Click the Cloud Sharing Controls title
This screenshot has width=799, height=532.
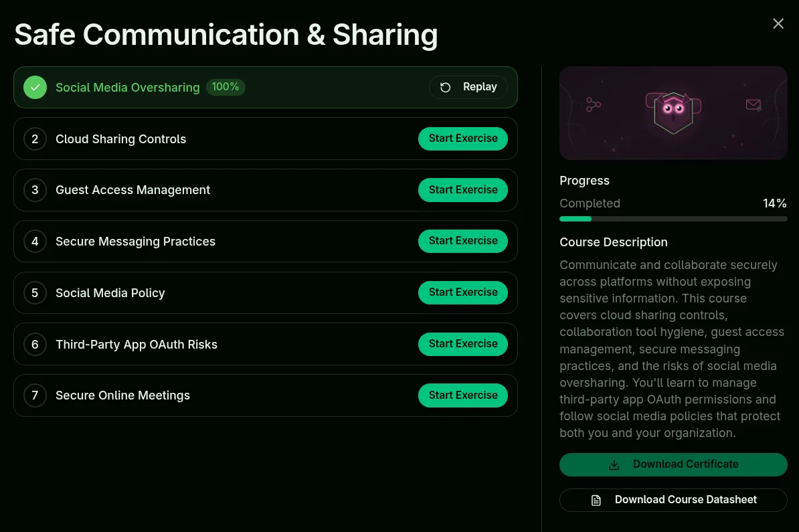[120, 139]
